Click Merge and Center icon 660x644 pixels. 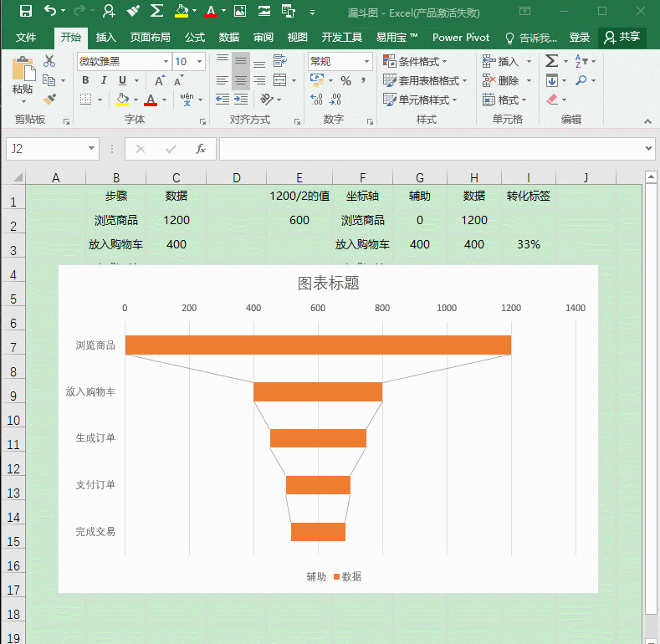(279, 80)
